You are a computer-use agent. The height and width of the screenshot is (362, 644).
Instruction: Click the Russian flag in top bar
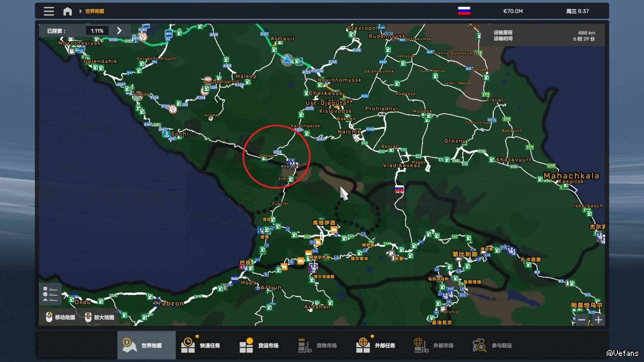click(x=464, y=11)
